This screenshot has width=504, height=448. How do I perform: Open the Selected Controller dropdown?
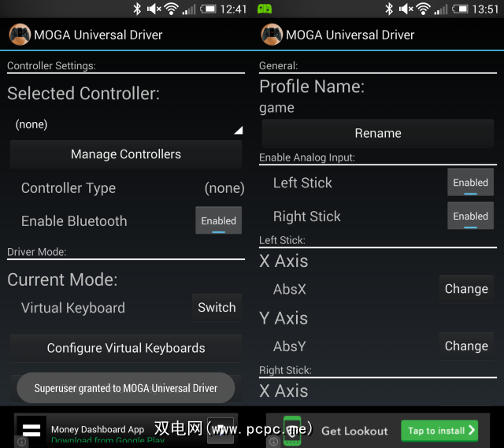point(126,124)
